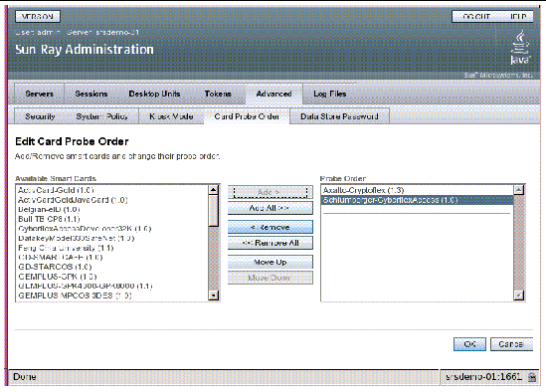Click Probe Order list scroll up arrow
The width and height of the screenshot is (546, 392).
point(518,190)
